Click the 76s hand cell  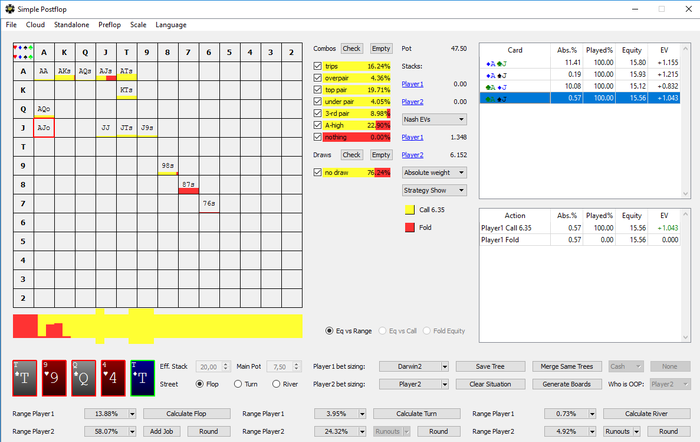click(208, 204)
